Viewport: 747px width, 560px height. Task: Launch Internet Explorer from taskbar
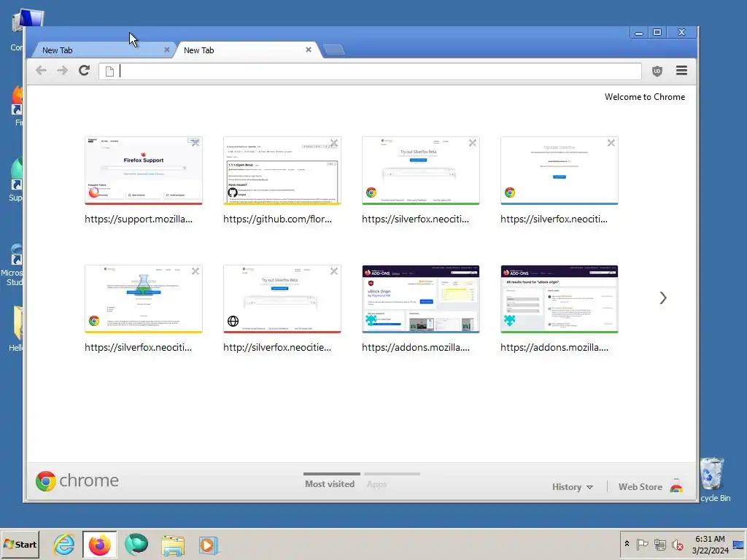[x=64, y=545]
